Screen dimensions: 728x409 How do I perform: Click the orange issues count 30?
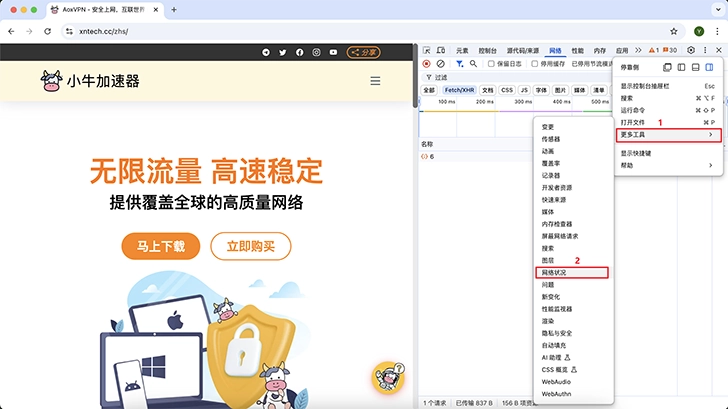pos(670,50)
